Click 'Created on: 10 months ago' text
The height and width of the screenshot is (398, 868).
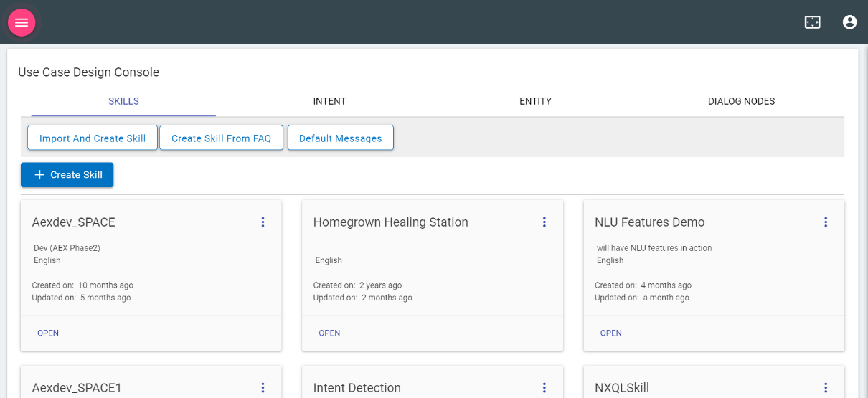(82, 285)
